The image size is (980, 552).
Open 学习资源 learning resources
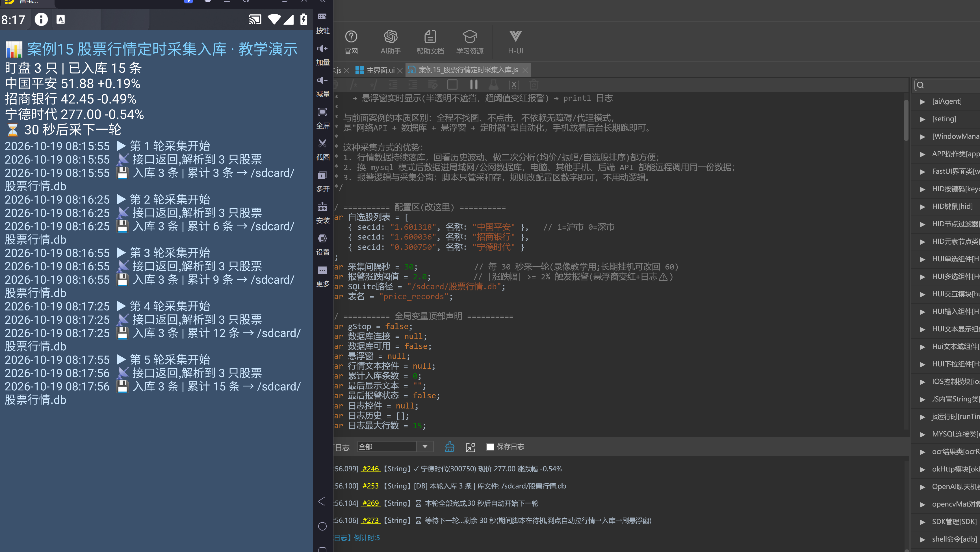pos(469,42)
